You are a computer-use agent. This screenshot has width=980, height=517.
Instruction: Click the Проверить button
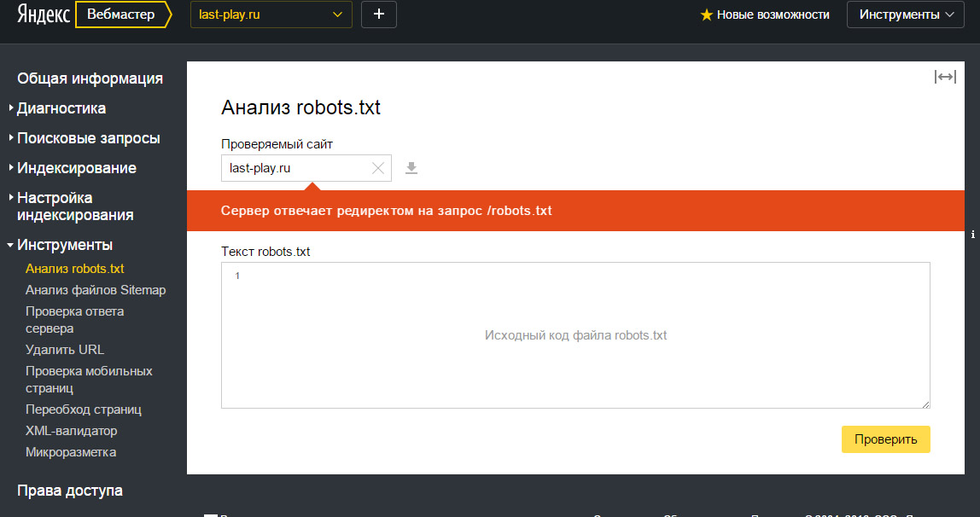click(x=885, y=439)
